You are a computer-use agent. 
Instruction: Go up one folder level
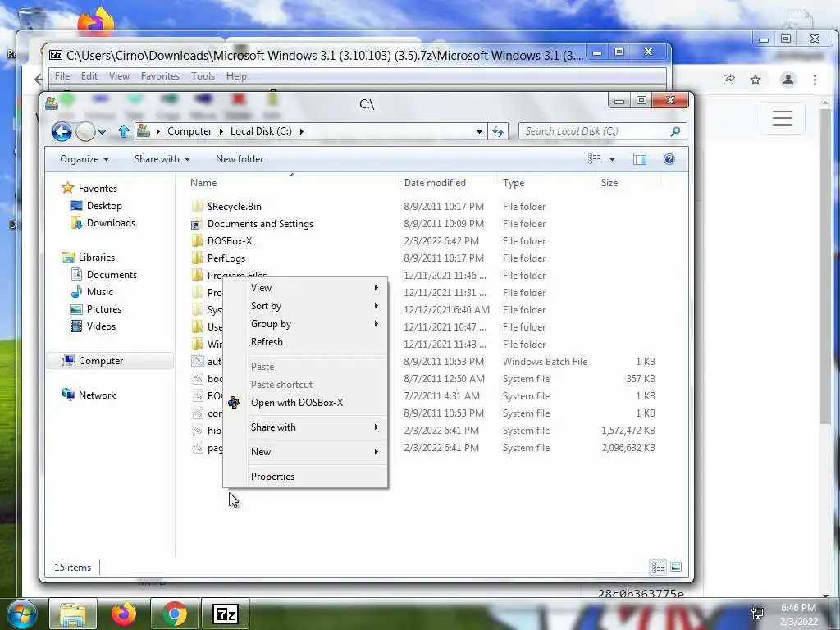[x=124, y=131]
